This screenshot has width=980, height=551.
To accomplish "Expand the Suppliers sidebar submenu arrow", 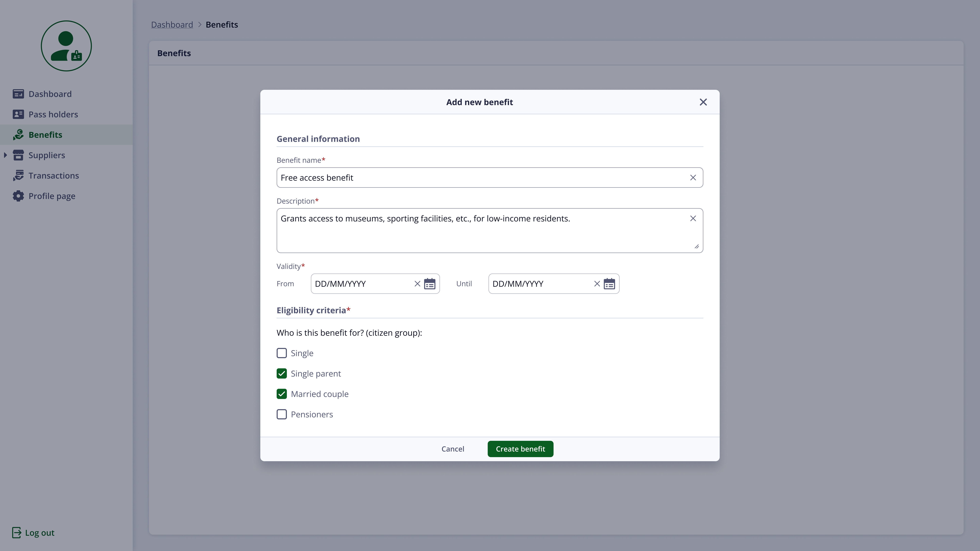I will coord(5,155).
